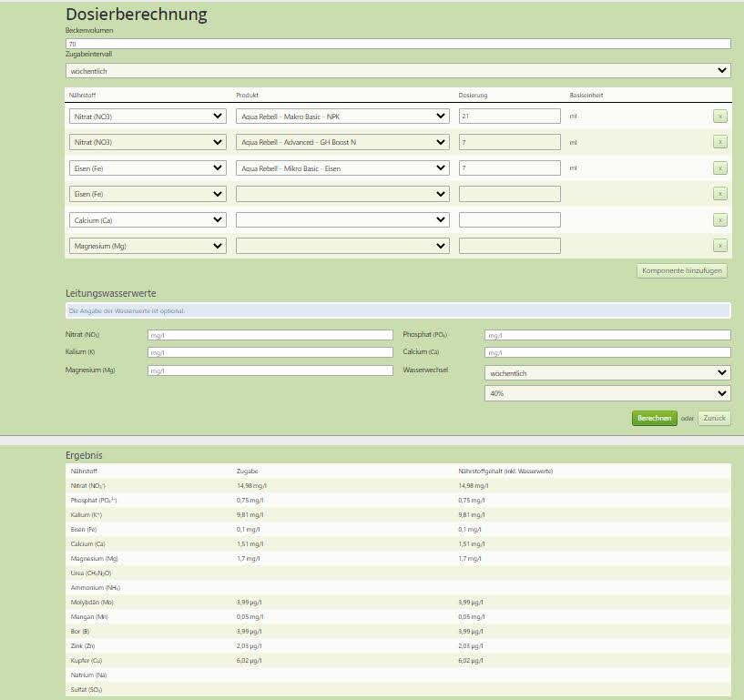Open the 40% water change percentage dropdown
Screen dimensions: 744x700
[x=607, y=393]
